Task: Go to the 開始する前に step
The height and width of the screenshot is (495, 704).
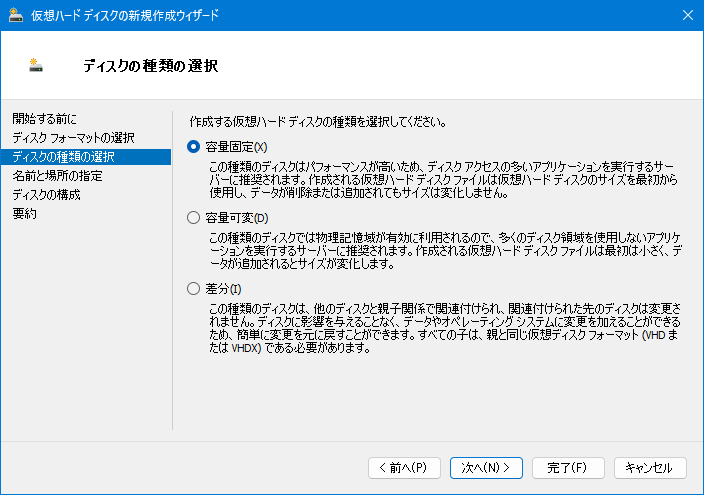Action: tap(44, 119)
